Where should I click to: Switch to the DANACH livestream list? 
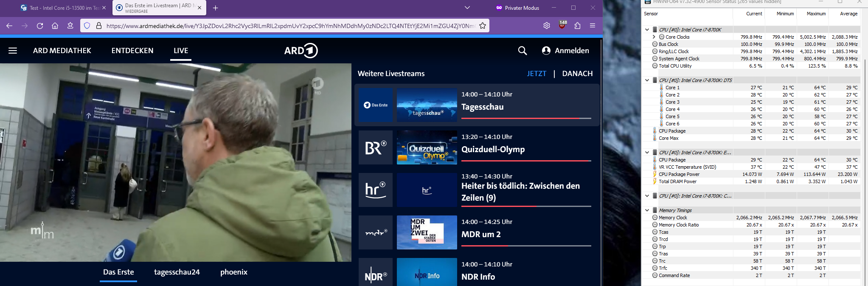click(577, 74)
